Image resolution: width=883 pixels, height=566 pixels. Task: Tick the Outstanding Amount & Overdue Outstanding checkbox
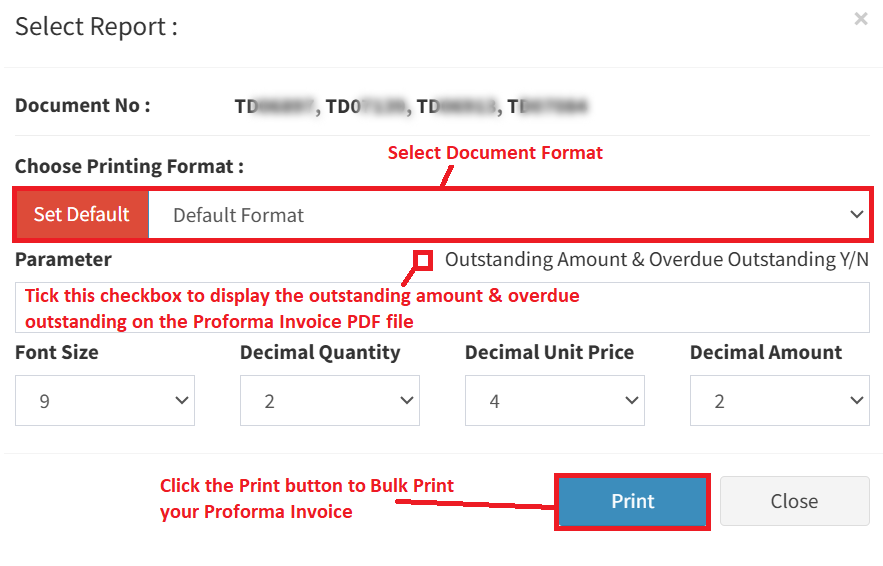[x=423, y=260]
